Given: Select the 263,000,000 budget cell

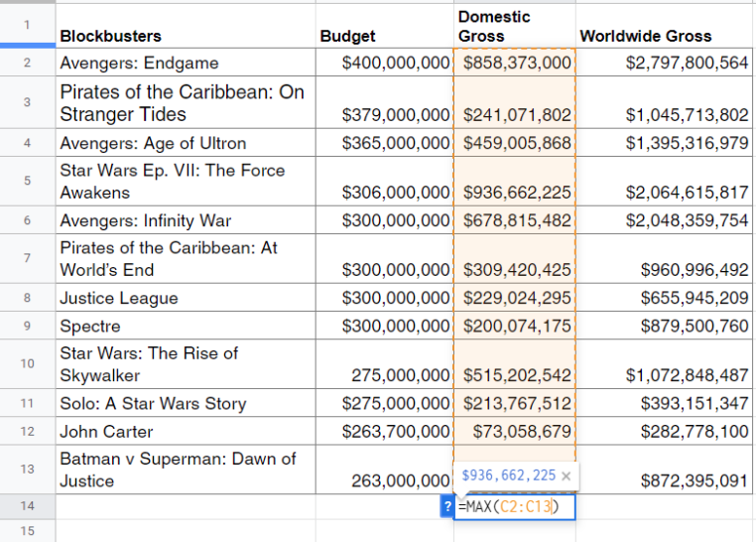Looking at the screenshot, I should pos(385,470).
